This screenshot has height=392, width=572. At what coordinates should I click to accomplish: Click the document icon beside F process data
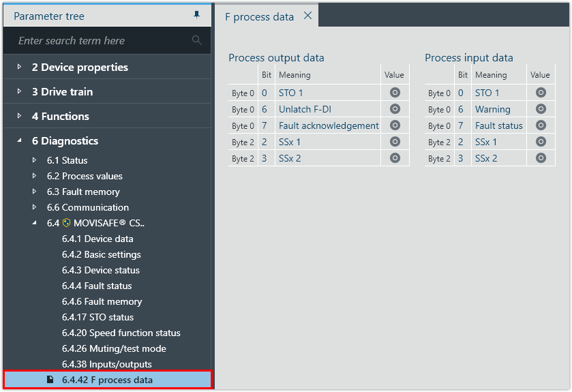(x=50, y=380)
